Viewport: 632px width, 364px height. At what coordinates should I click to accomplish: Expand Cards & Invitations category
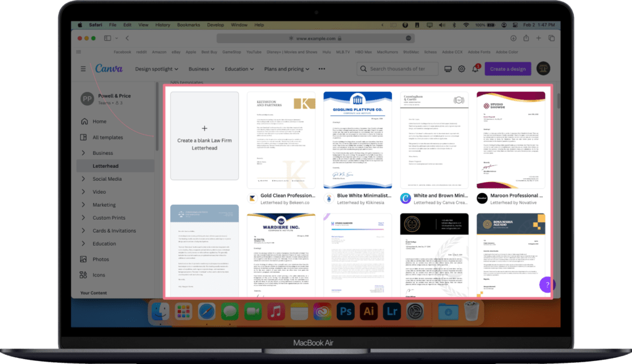83,231
